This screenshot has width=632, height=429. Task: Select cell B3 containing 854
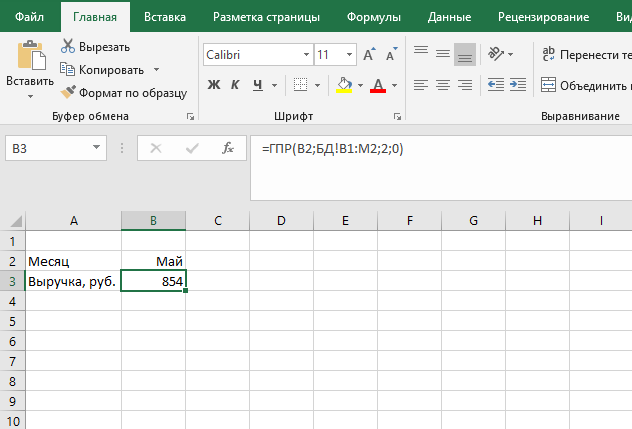pos(153,281)
